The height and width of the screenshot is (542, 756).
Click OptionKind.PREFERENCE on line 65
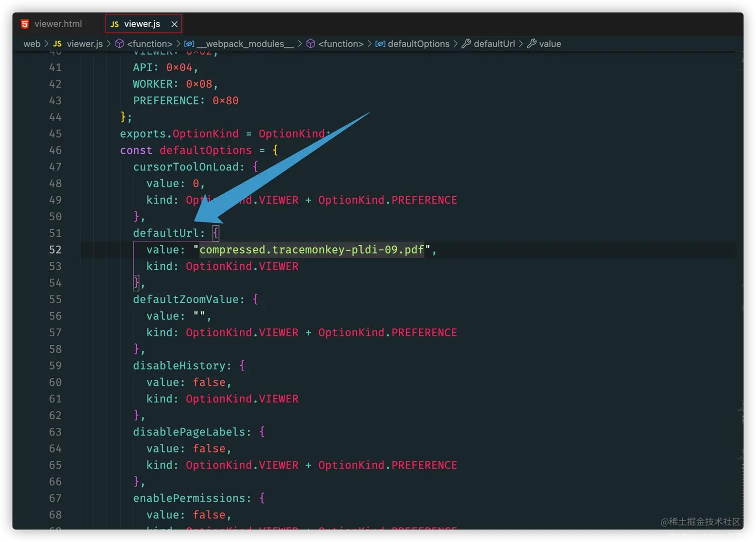tap(387, 465)
